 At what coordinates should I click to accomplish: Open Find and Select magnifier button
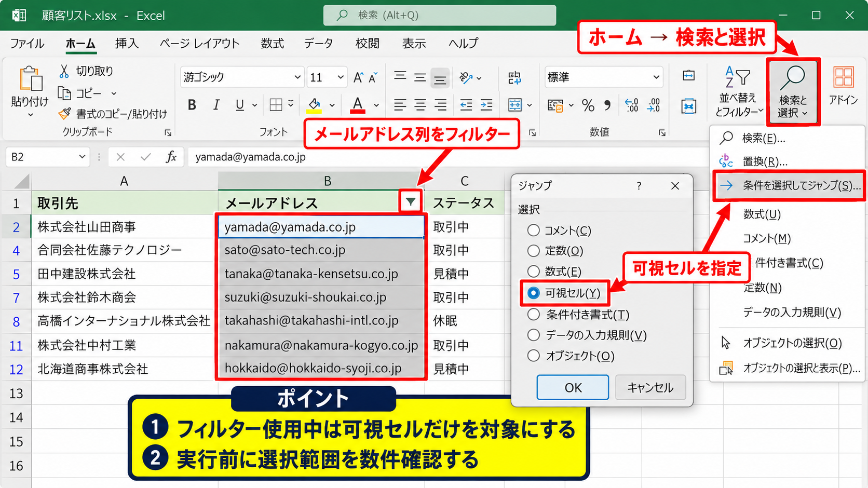793,92
